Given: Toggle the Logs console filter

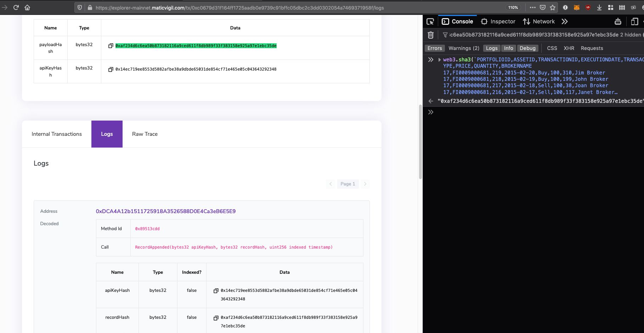Looking at the screenshot, I should [492, 48].
